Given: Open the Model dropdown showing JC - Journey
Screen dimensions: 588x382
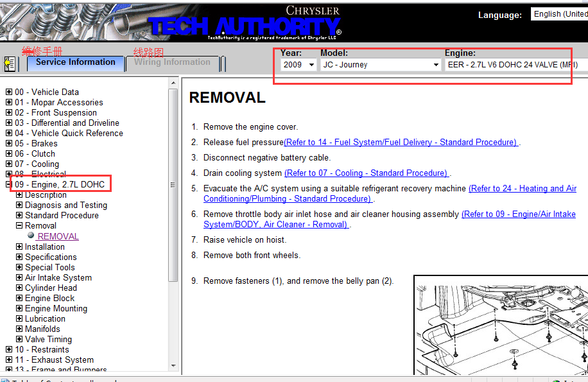Looking at the screenshot, I should coord(380,65).
